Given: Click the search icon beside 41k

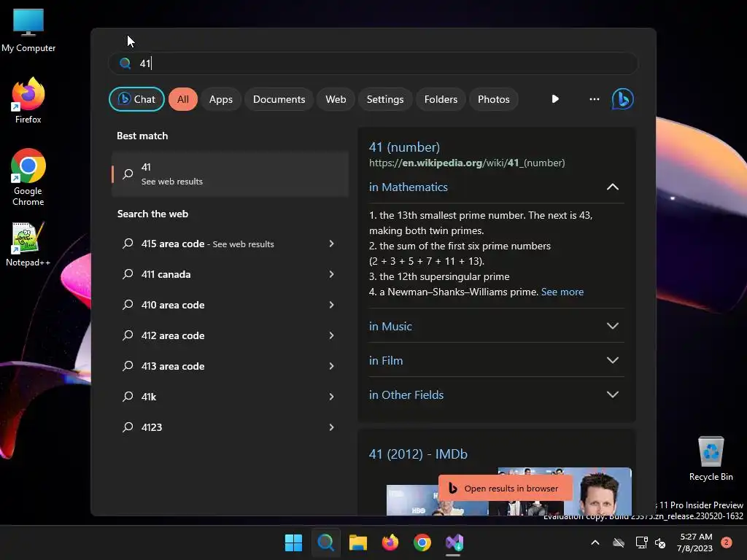Looking at the screenshot, I should click(128, 397).
